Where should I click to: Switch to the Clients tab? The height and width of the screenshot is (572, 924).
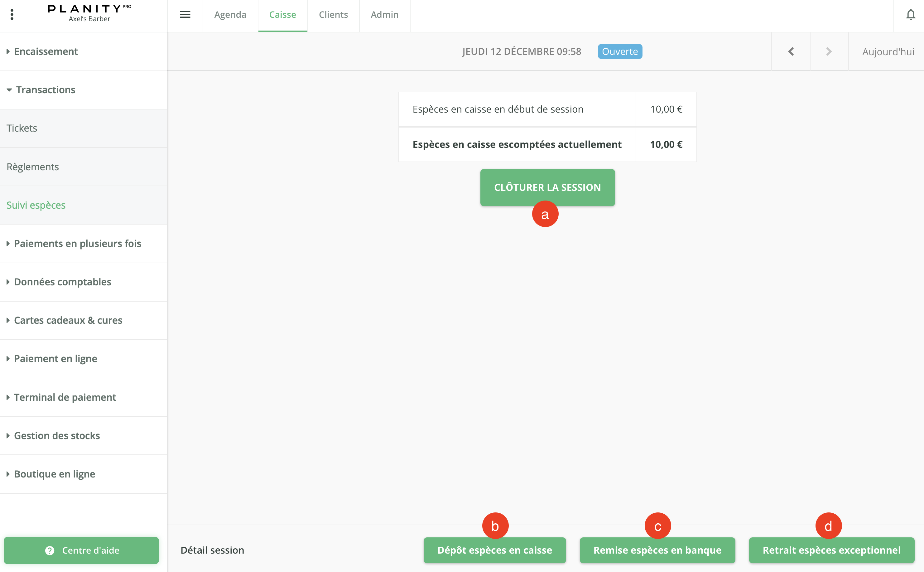[x=333, y=15]
